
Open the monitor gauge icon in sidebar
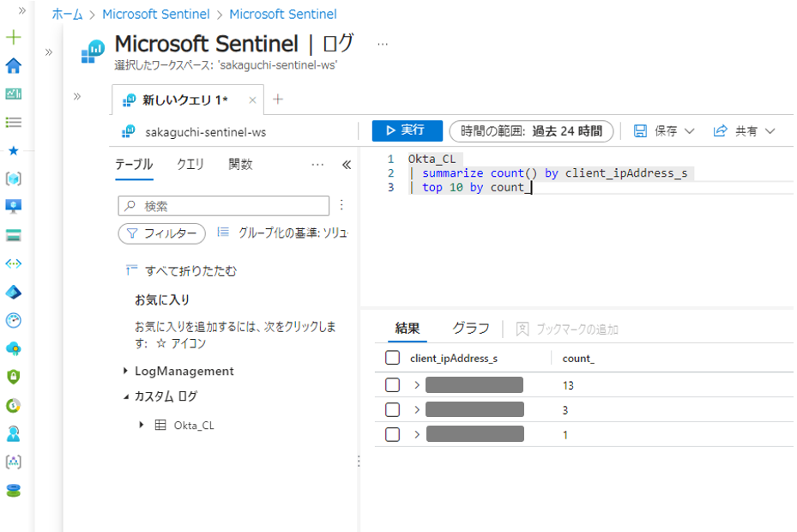[13, 320]
